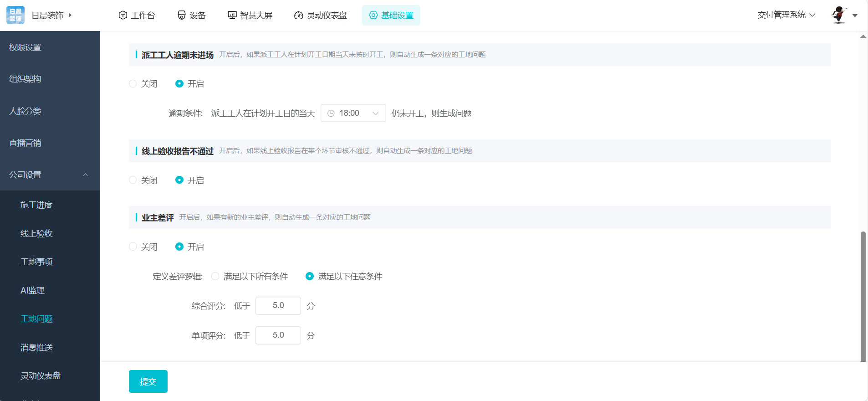This screenshot has width=868, height=401.
Task: Select the 基础设置 tab
Action: [391, 15]
